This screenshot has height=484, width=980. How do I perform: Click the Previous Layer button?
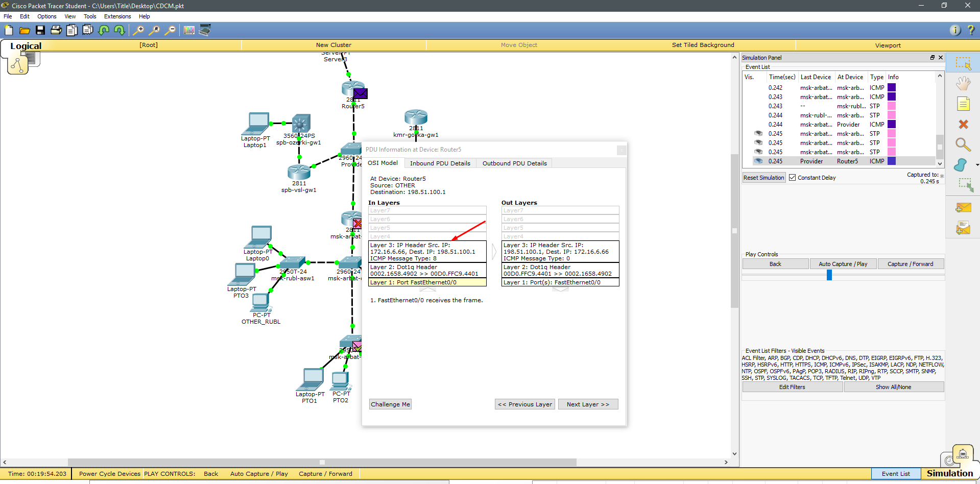[x=525, y=404]
